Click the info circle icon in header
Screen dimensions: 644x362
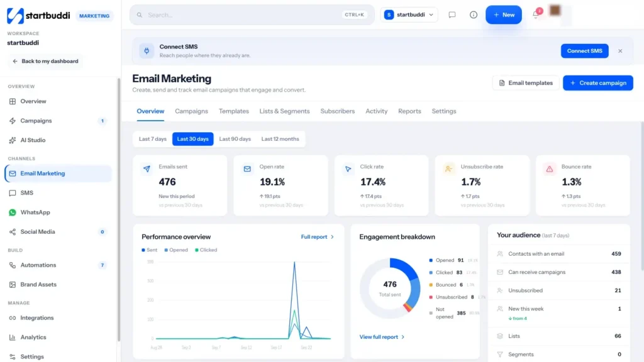click(473, 15)
